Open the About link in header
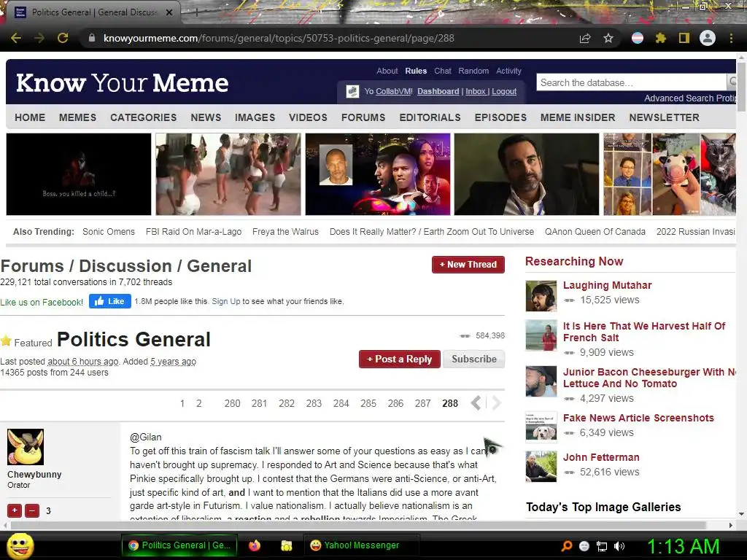The width and height of the screenshot is (747, 560). point(387,71)
